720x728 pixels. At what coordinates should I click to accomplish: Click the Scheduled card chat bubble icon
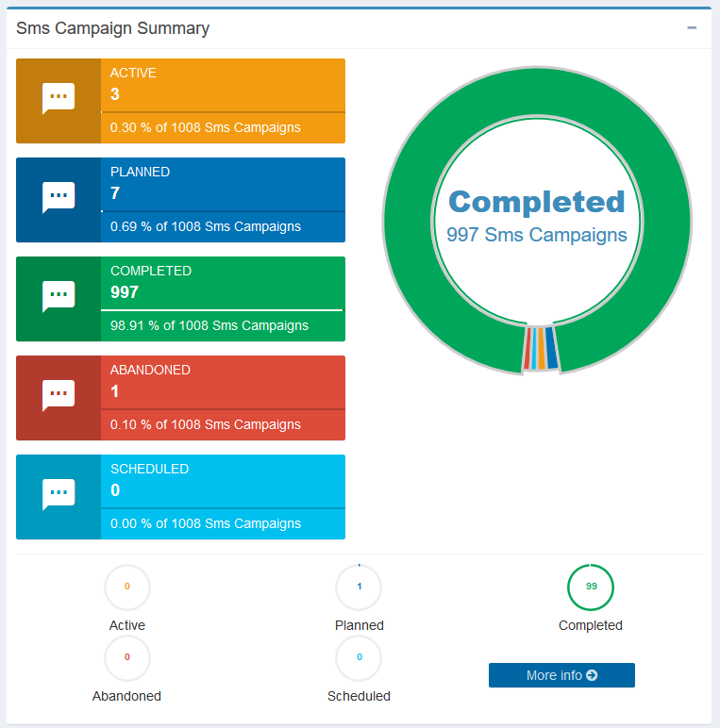tap(59, 494)
